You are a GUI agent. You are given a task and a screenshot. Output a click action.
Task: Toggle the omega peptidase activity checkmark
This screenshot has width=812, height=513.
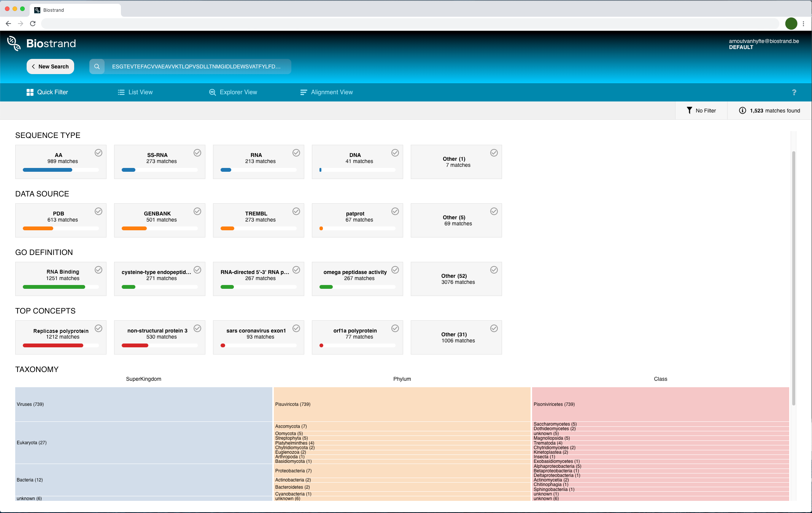(x=395, y=270)
